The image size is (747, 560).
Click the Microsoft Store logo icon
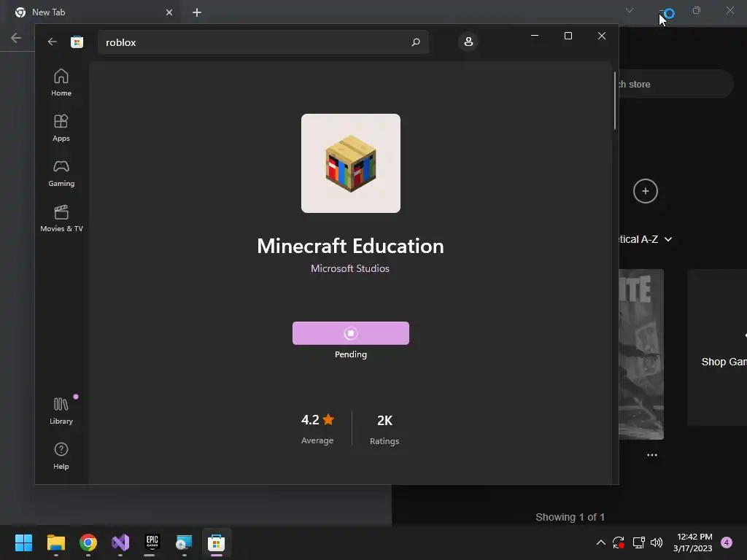pos(77,42)
